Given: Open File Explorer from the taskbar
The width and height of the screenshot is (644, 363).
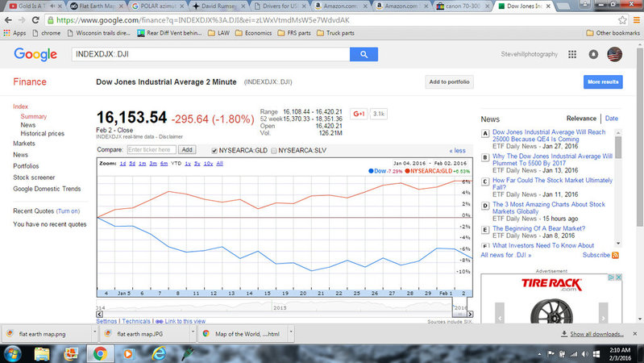Looking at the screenshot, I should tap(42, 353).
